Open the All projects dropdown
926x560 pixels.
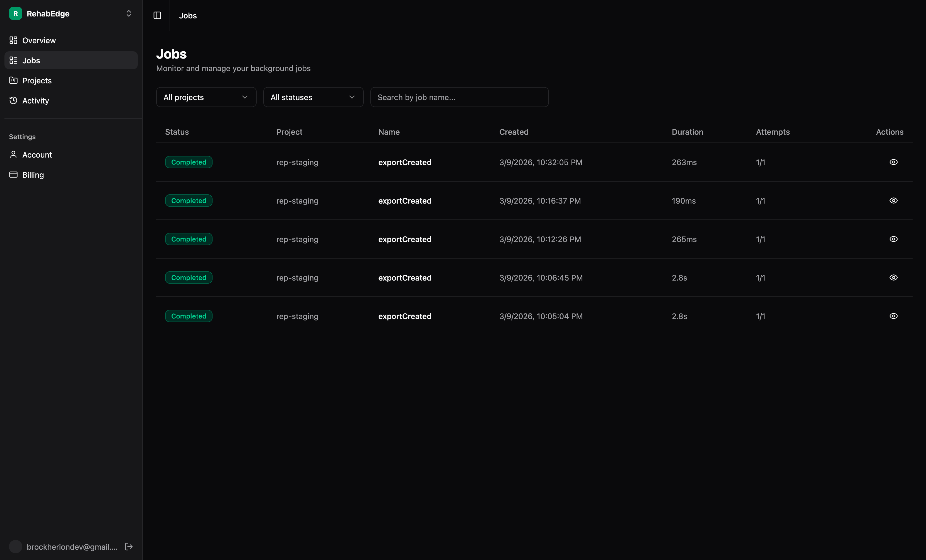coord(206,97)
